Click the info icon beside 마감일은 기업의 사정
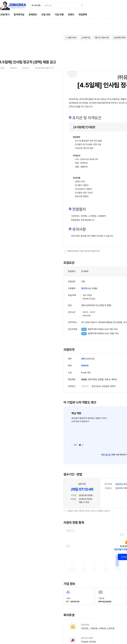 click(x=65, y=511)
